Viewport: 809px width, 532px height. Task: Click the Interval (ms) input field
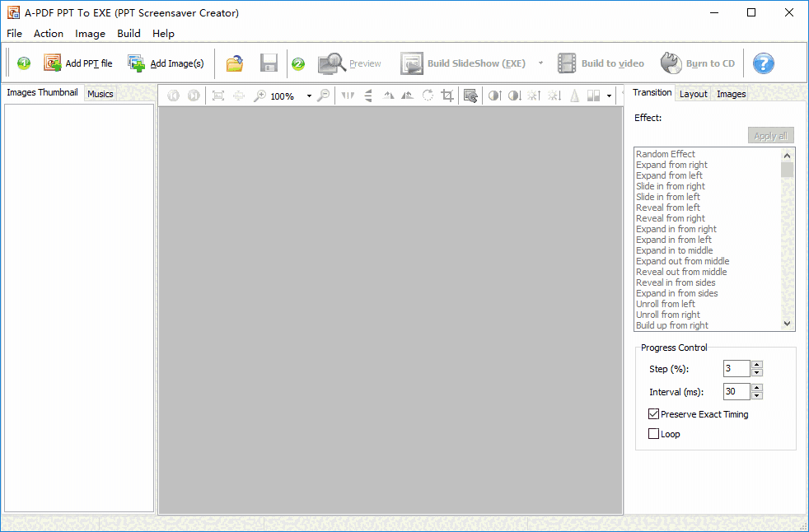pyautogui.click(x=736, y=392)
